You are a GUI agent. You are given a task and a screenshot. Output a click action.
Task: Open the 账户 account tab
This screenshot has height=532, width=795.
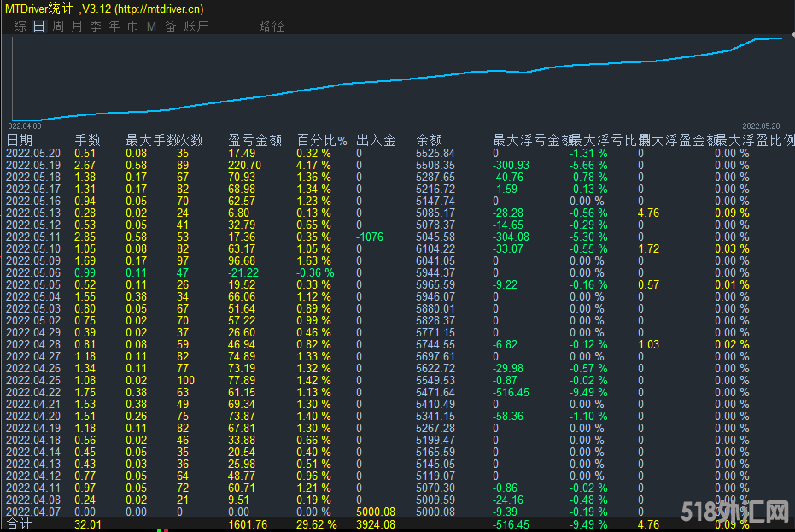[x=196, y=26]
